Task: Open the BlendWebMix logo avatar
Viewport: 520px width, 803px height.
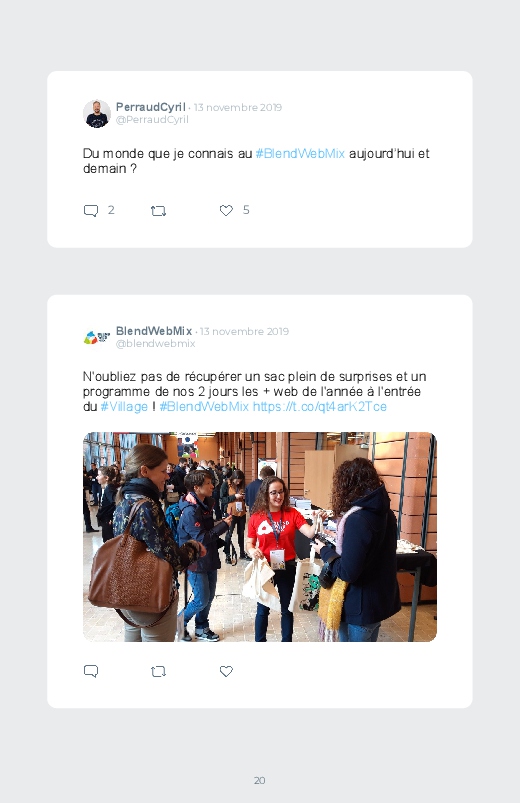Action: click(x=97, y=337)
